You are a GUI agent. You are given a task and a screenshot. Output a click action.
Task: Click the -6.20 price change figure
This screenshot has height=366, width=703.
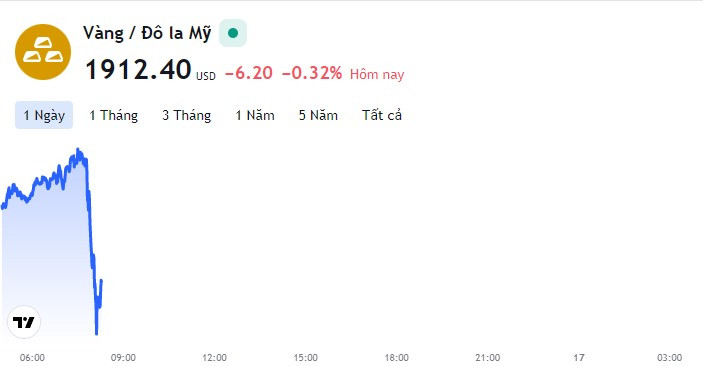[249, 73]
